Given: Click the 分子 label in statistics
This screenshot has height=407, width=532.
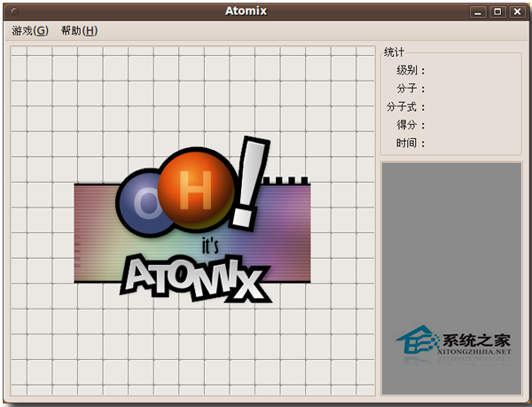Looking at the screenshot, I should pos(411,89).
